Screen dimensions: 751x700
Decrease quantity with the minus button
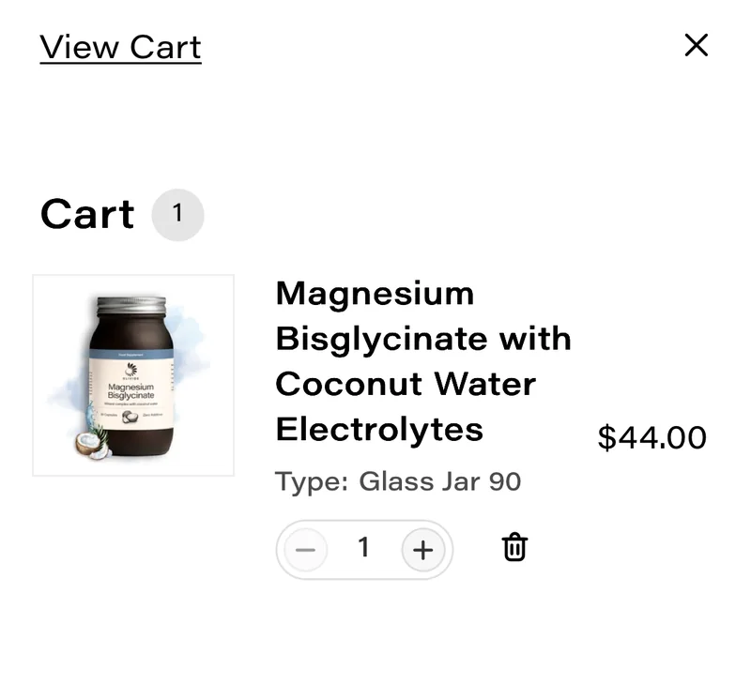pos(306,550)
